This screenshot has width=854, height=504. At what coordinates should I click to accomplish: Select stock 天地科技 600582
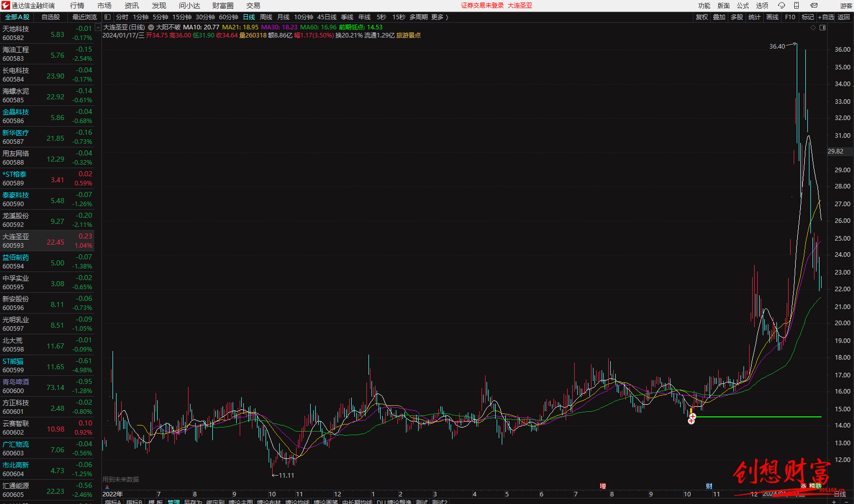[47, 33]
